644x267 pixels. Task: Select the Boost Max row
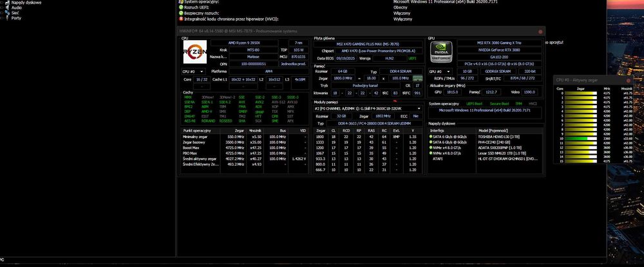click(244, 147)
